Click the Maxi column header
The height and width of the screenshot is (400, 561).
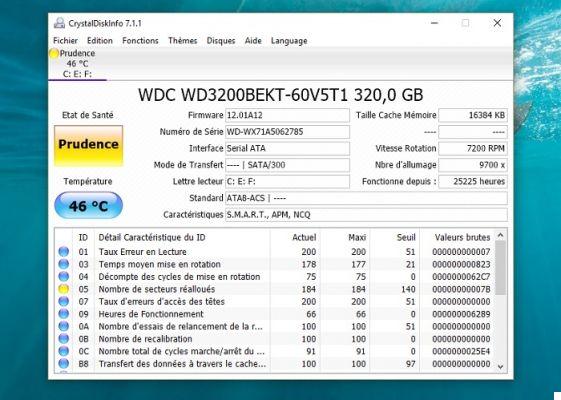pos(345,237)
